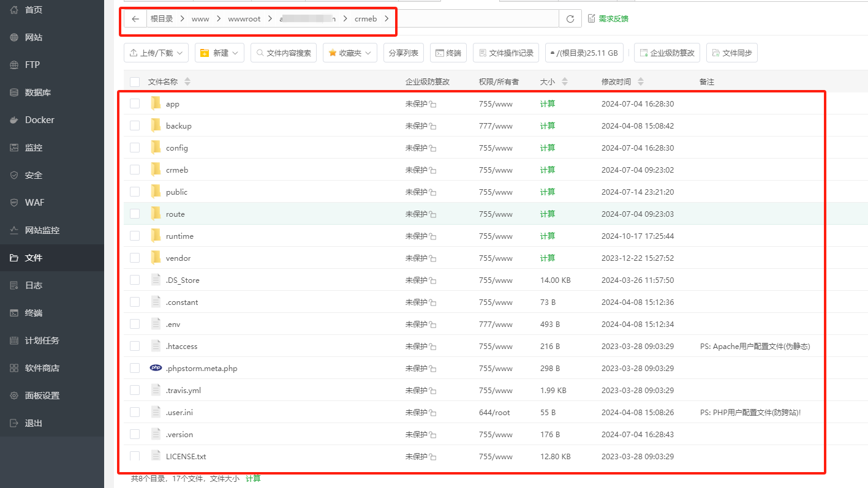
Task: Go to 数据库 in the sidebar menu
Action: 37,92
